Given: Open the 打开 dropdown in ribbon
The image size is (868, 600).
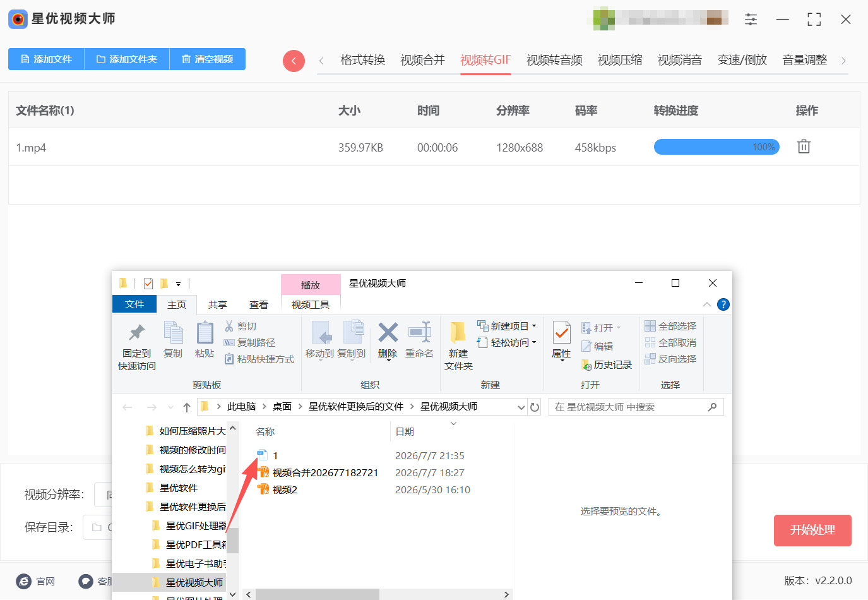Looking at the screenshot, I should (x=601, y=328).
